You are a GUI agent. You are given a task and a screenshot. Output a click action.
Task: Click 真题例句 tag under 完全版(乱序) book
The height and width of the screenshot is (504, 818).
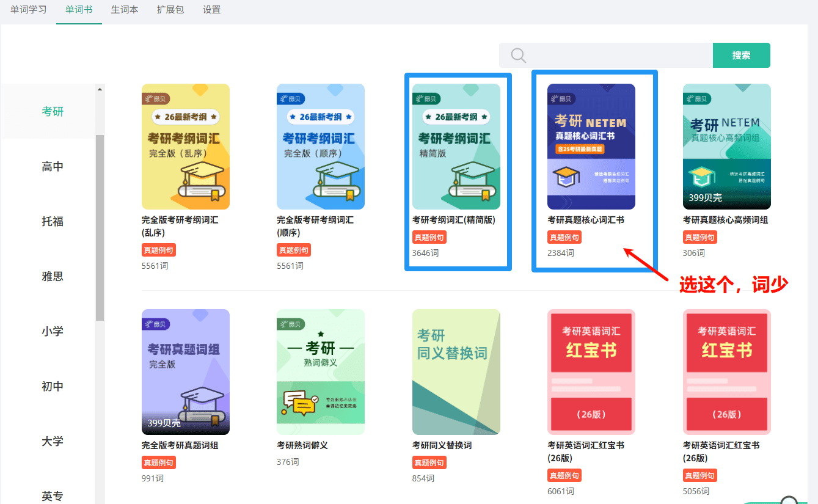pos(159,250)
